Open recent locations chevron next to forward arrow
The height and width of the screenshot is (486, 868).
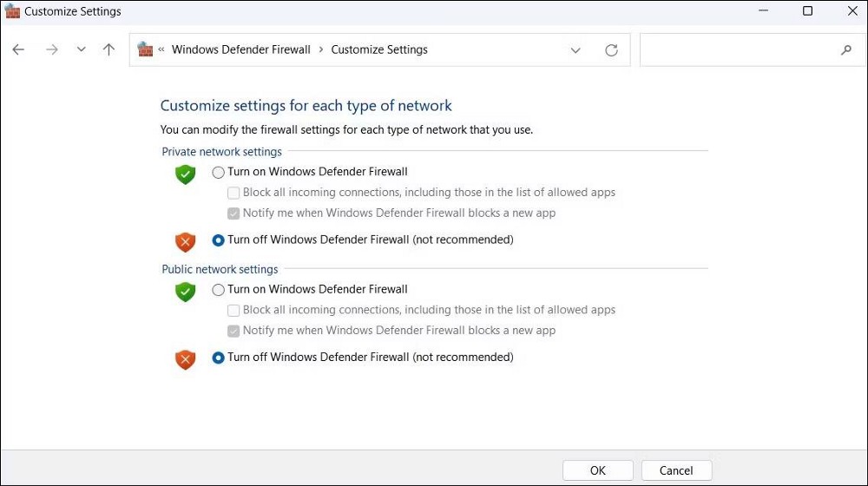pyautogui.click(x=82, y=49)
